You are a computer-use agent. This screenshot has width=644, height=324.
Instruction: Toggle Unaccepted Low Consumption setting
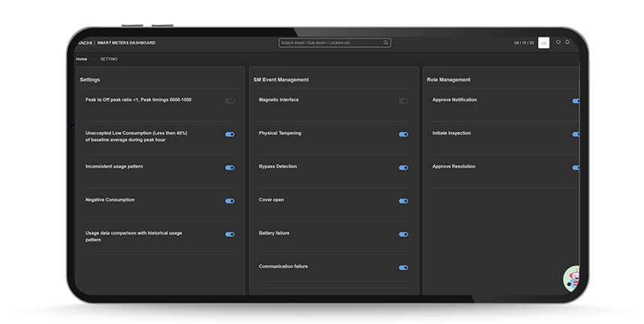coord(230,134)
